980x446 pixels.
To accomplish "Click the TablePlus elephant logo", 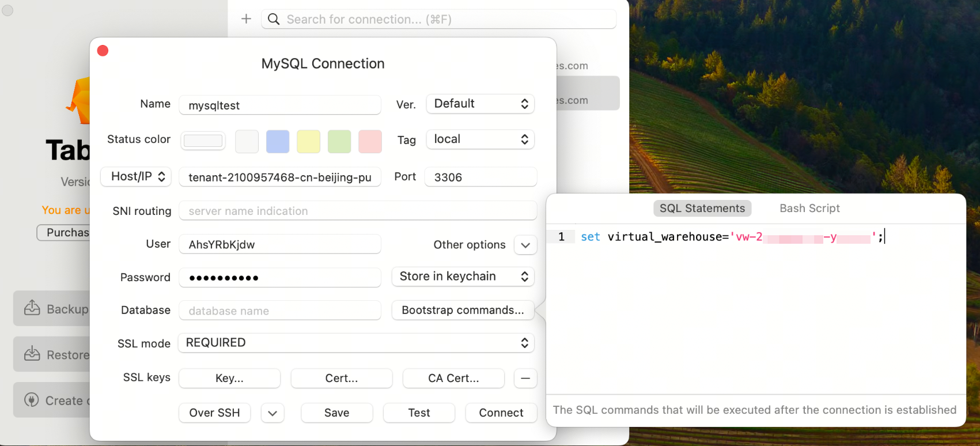I will point(79,101).
